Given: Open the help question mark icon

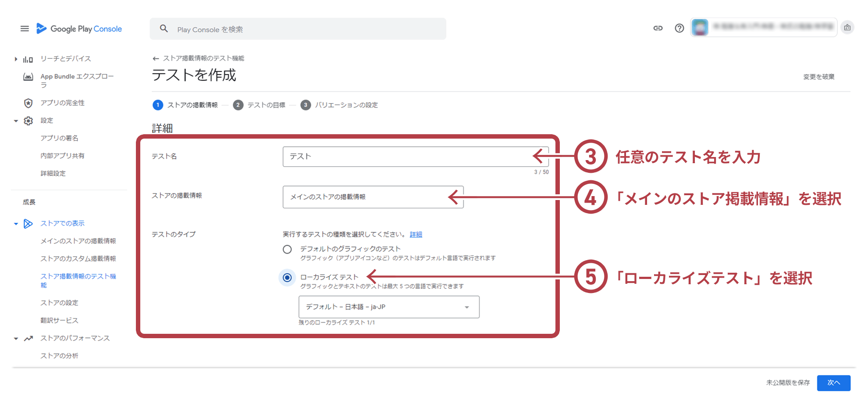Looking at the screenshot, I should click(679, 29).
